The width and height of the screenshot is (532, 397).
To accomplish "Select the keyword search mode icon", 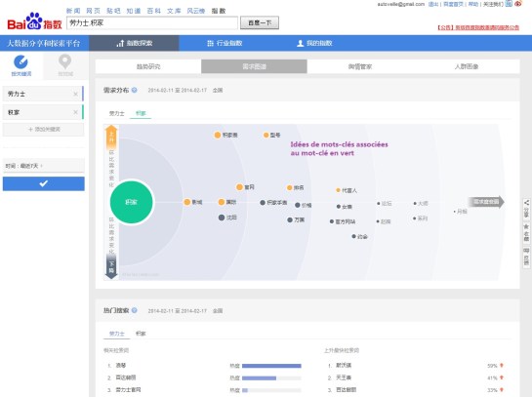I will [x=20, y=62].
